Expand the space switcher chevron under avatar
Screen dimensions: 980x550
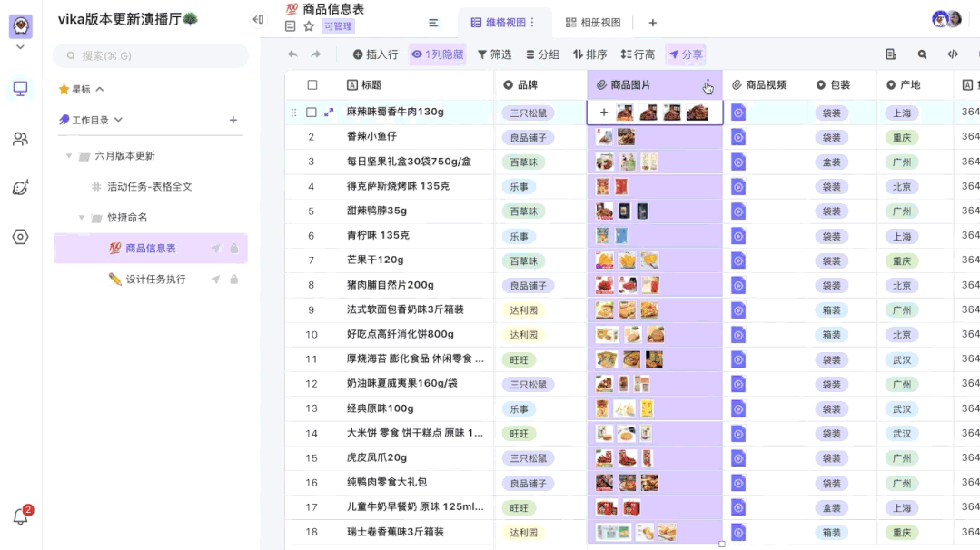pos(21,47)
